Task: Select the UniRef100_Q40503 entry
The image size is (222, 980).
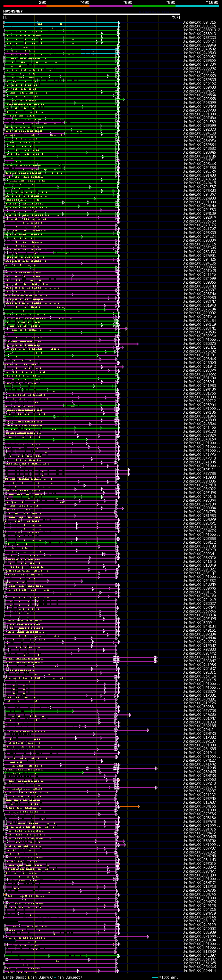Action: pos(199,53)
